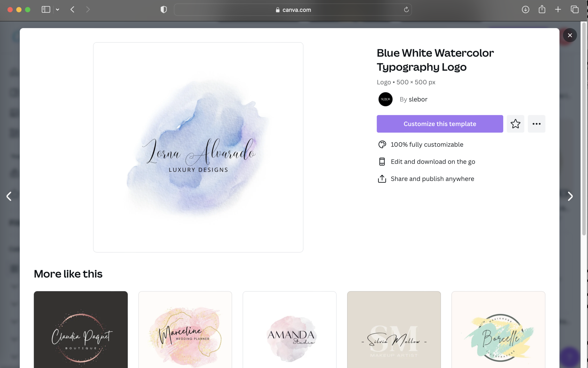Click the canva.com address bar
The image size is (588, 368).
293,10
